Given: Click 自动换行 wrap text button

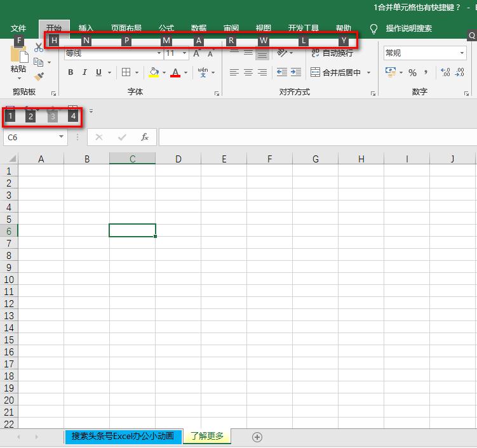Looking at the screenshot, I should click(332, 53).
